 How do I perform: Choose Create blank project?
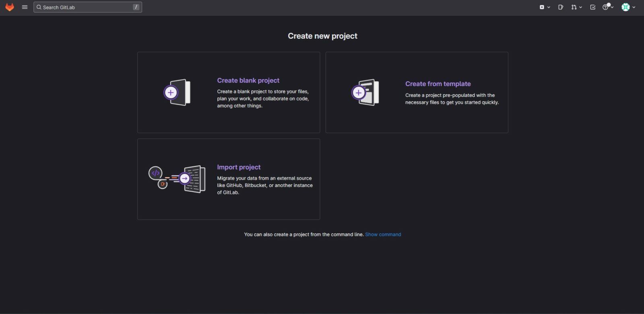[248, 80]
